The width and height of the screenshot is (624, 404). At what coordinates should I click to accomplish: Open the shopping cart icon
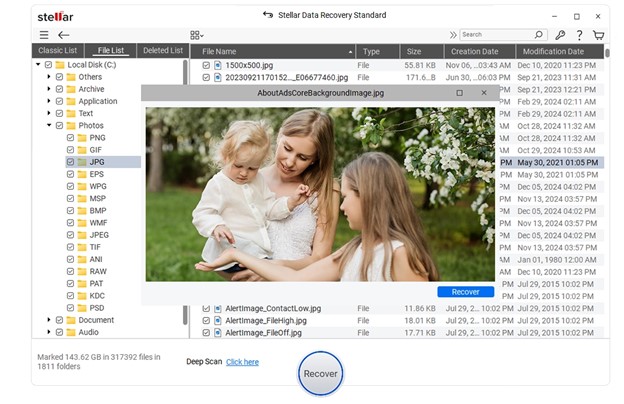[599, 35]
